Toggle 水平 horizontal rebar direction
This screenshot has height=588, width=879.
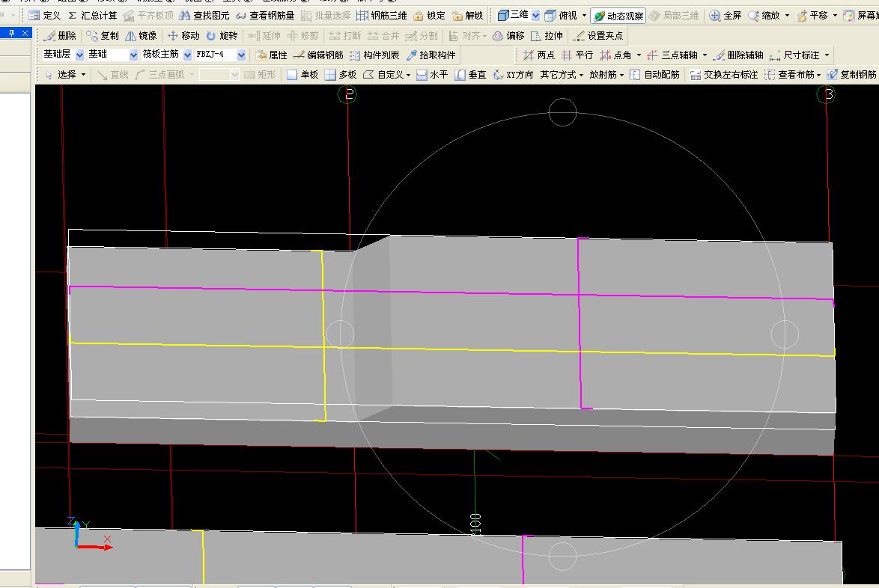[x=432, y=75]
